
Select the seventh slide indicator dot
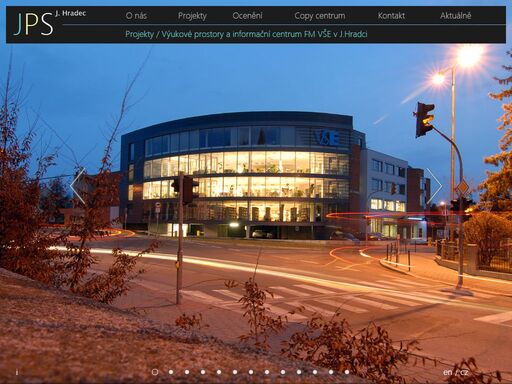tap(251, 372)
